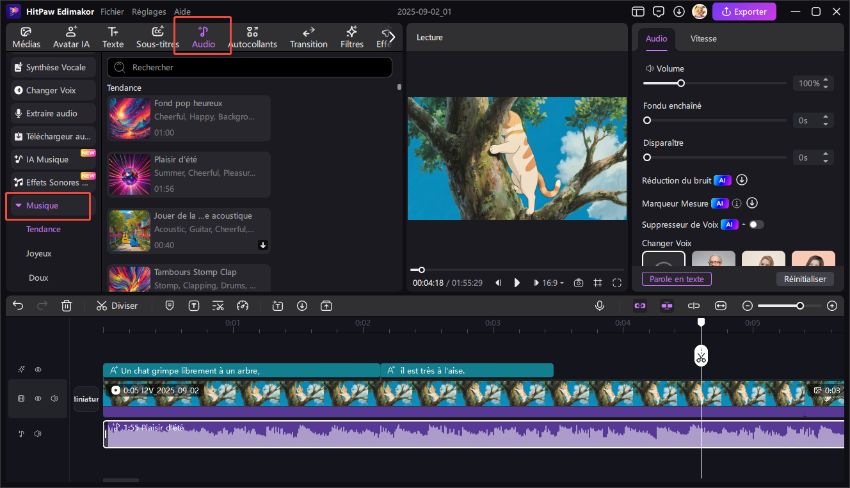Open the Transition panel
Screen dimensions: 850x488
coord(308,37)
